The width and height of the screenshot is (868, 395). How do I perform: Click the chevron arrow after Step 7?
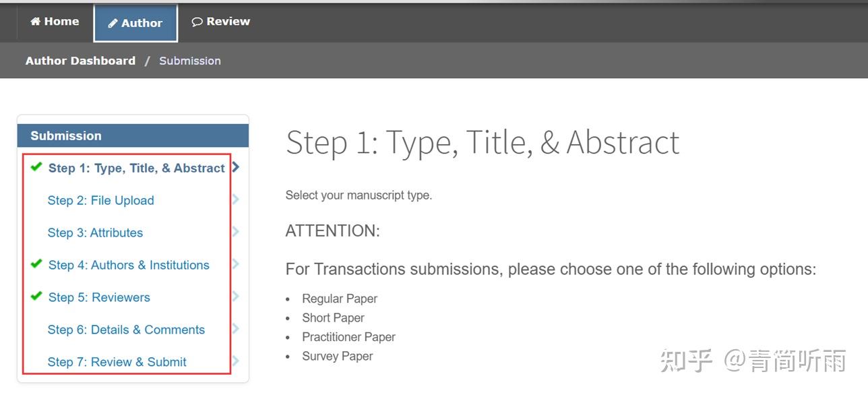click(x=236, y=361)
